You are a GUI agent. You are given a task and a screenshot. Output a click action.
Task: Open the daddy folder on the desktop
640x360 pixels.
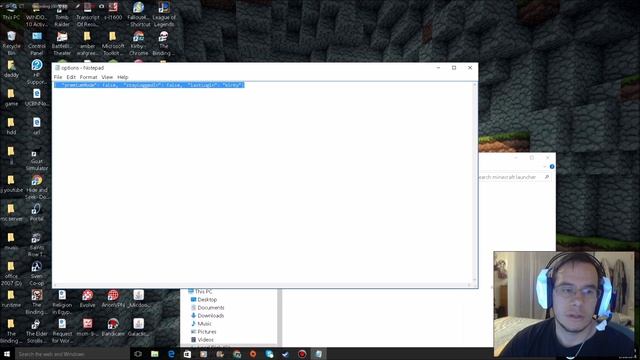(11, 69)
